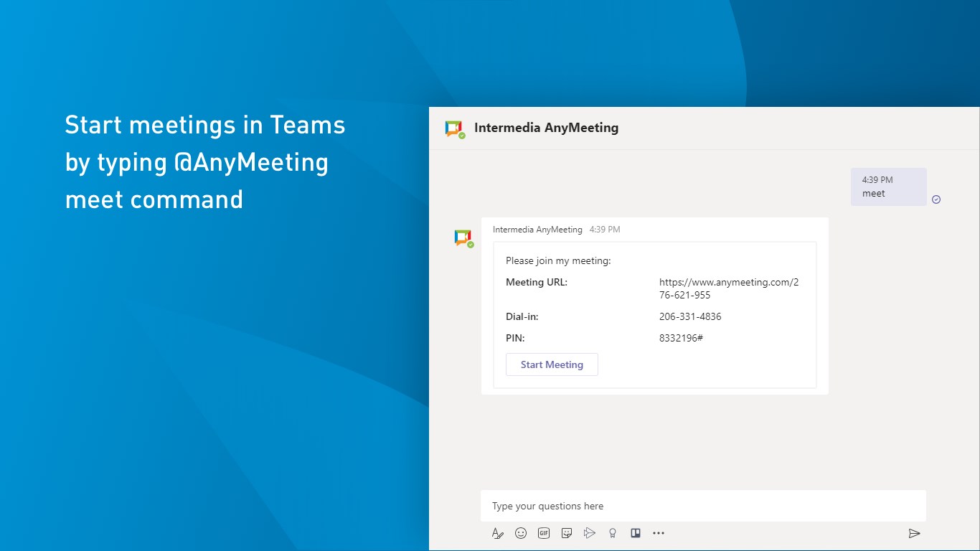Click the 'Please join my meeting:' text
The image size is (980, 551).
coord(558,261)
